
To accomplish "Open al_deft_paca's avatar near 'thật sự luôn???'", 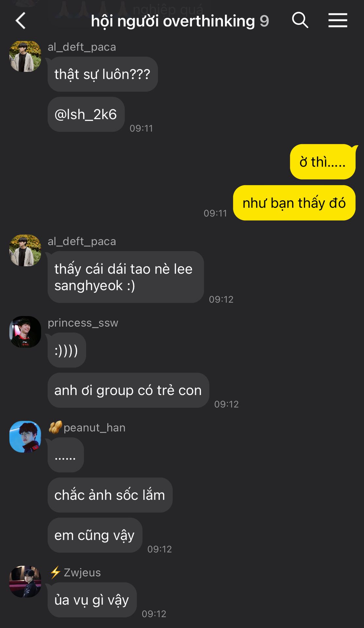I will click(x=25, y=56).
